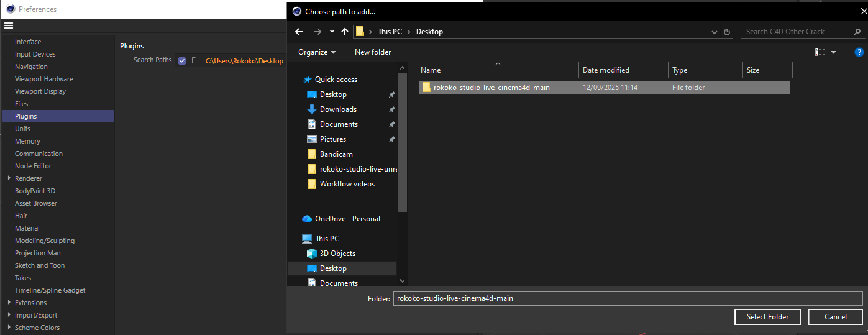This screenshot has height=335, width=868.
Task: Open Input Devices preferences section
Action: [35, 54]
